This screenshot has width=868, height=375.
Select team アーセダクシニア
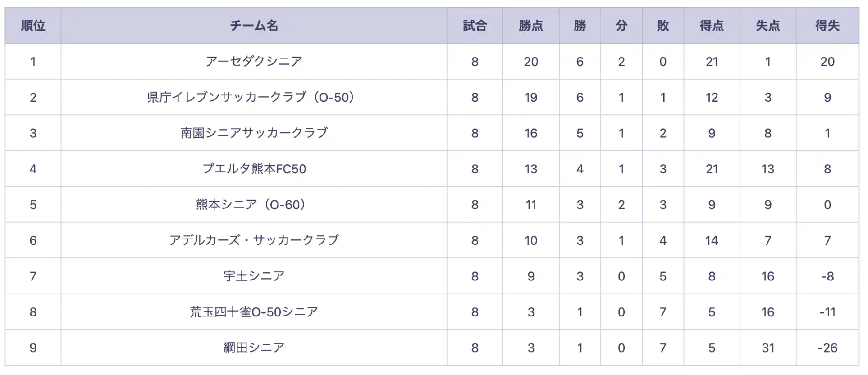pyautogui.click(x=254, y=61)
